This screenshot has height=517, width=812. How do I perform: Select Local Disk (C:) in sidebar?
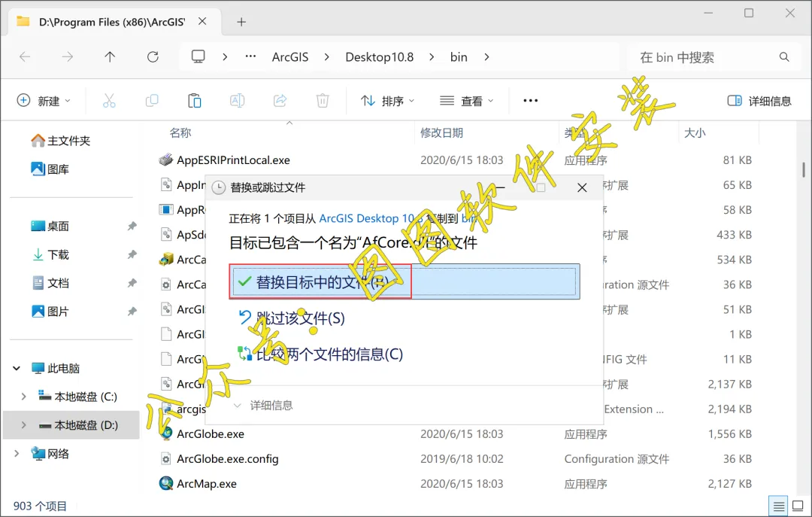point(77,397)
